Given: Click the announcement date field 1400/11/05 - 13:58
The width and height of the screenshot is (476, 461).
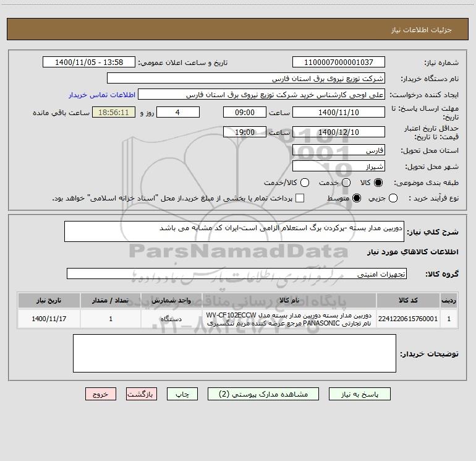Looking at the screenshot, I should (x=89, y=62).
